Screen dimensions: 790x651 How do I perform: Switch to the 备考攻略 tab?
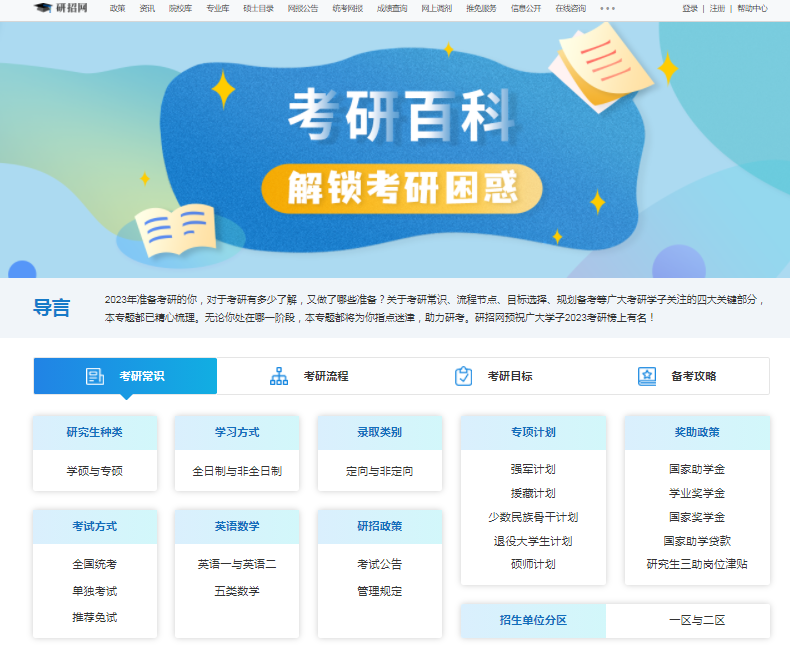pos(693,376)
